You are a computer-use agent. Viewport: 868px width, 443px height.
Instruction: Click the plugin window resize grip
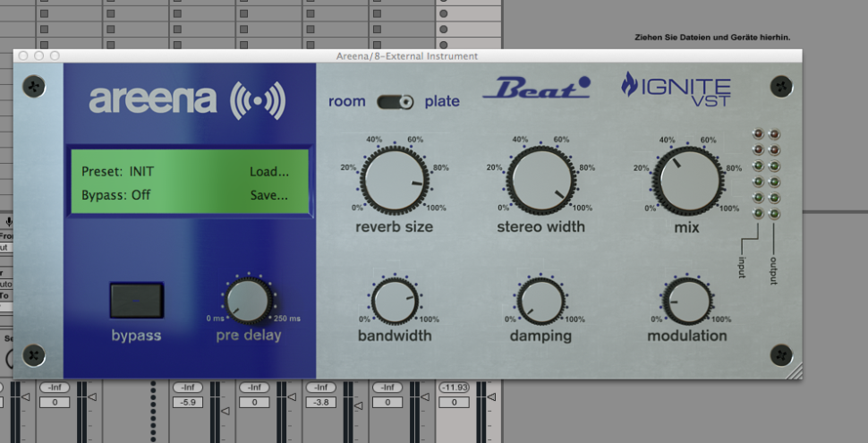tap(795, 372)
